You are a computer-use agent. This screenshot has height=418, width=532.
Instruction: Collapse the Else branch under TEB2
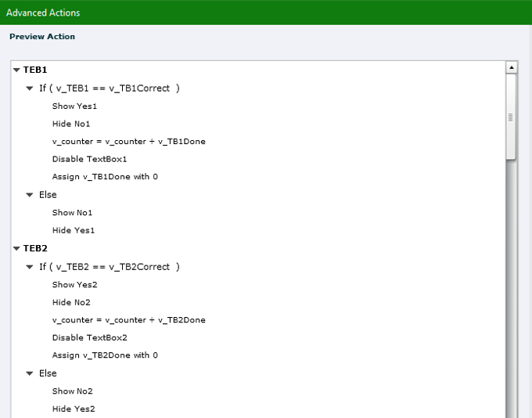coord(30,373)
